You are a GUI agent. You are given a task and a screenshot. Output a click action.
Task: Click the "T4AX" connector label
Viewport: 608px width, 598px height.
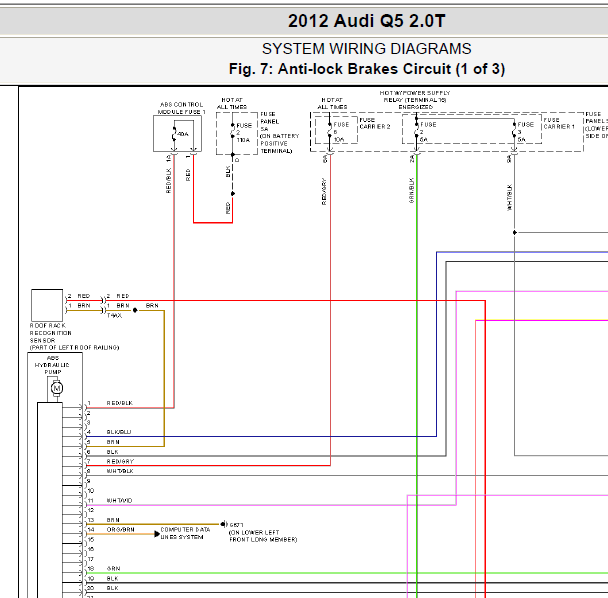114,316
